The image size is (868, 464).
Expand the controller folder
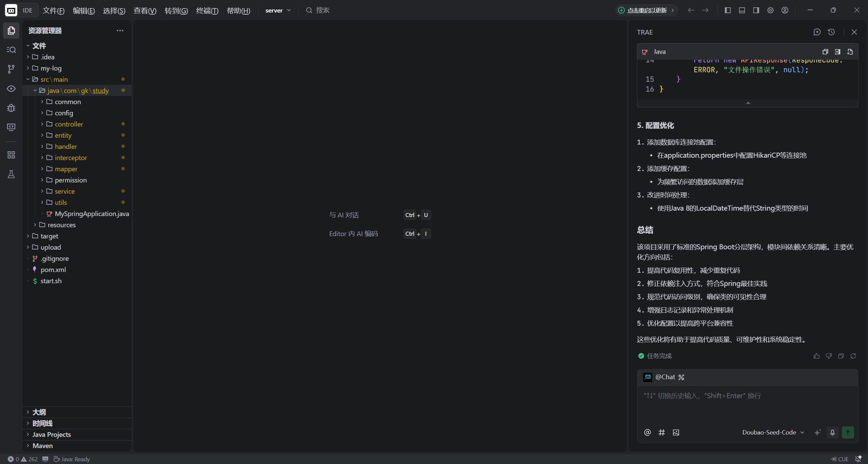coord(69,124)
